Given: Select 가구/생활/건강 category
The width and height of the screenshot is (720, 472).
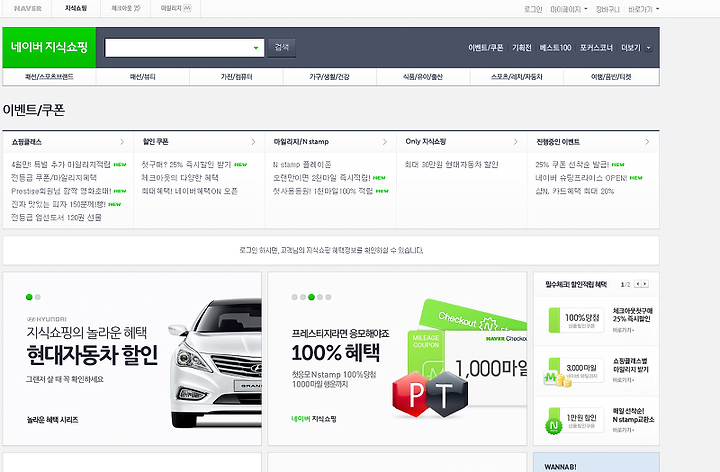Looking at the screenshot, I should pos(330,77).
